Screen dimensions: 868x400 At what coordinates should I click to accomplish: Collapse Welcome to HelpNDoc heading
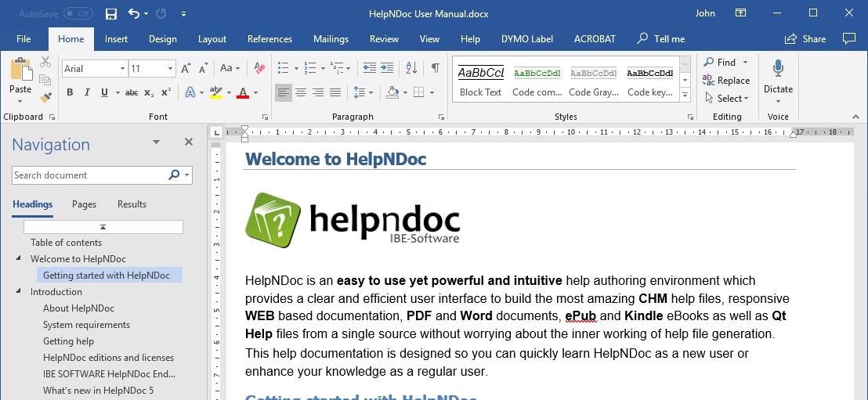[x=18, y=258]
